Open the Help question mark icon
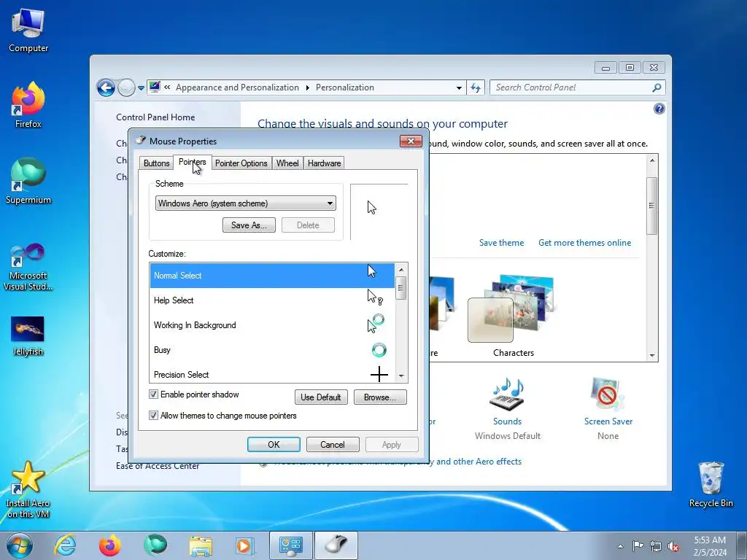747x560 pixels. 659,109
